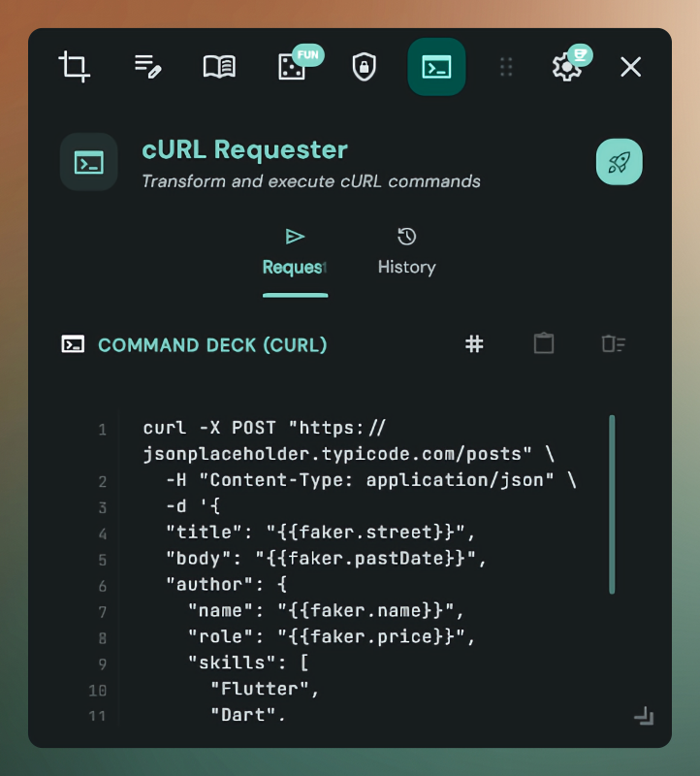Click the "name" faker.name line
700x776 pixels.
click(x=326, y=611)
